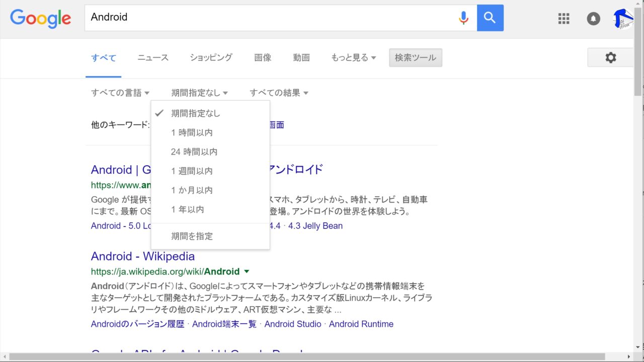Open the notifications bell
The width and height of the screenshot is (644, 362).
coord(594,19)
